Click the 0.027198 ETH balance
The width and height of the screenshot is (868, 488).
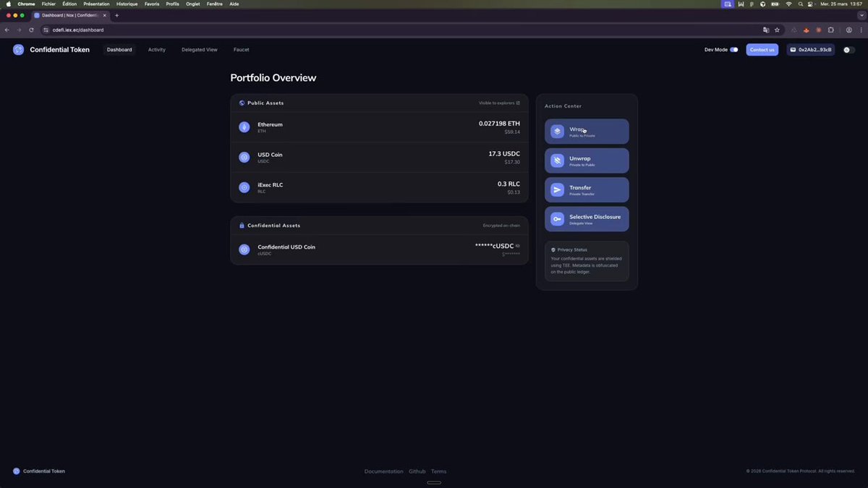(x=499, y=124)
